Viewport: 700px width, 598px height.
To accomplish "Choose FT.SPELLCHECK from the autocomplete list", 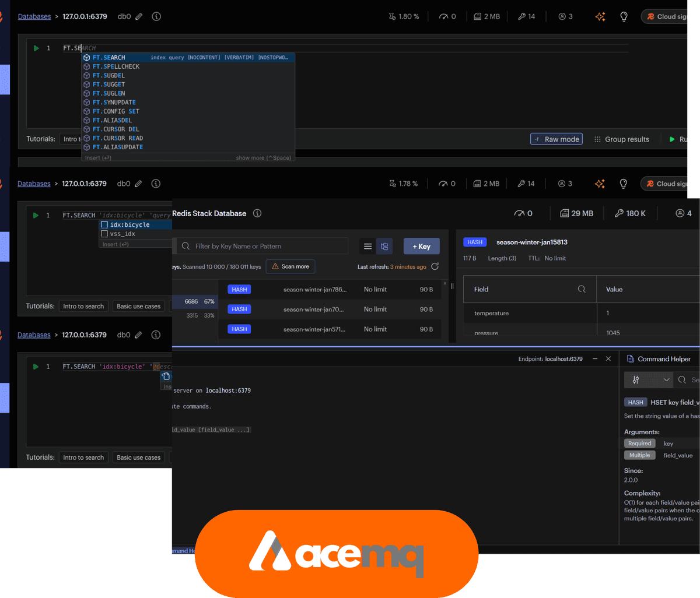I will tap(116, 66).
